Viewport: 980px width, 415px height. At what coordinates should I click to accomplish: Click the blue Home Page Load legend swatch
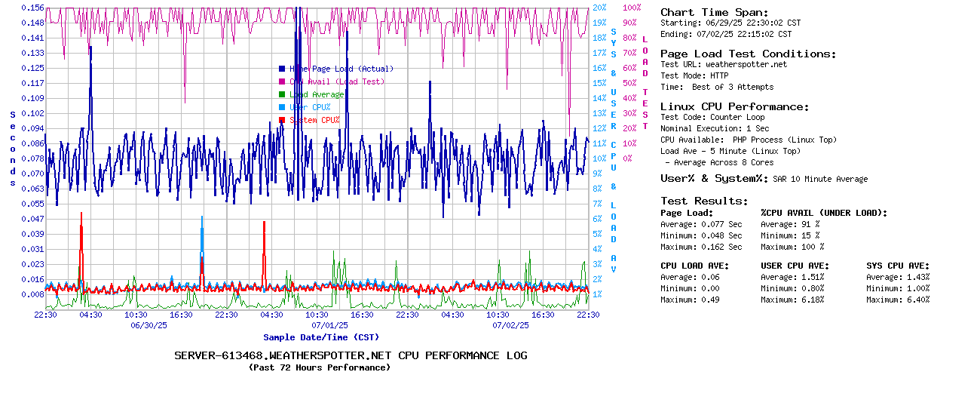tap(282, 69)
